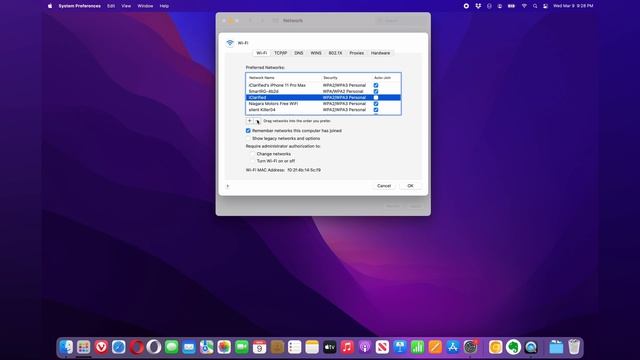The image size is (640, 360).
Task: Remove selected network with minus button
Action: click(257, 121)
